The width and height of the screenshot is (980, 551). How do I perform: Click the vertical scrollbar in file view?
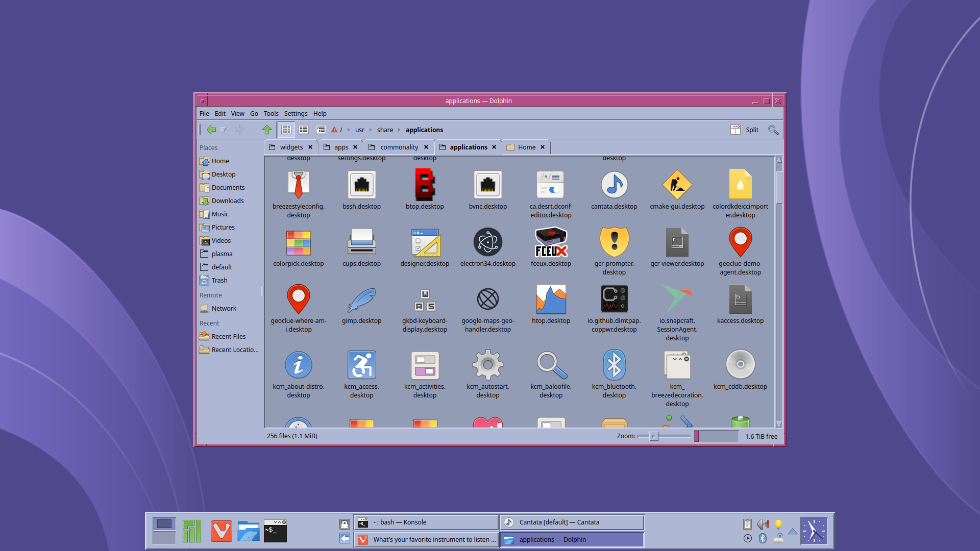point(779,187)
